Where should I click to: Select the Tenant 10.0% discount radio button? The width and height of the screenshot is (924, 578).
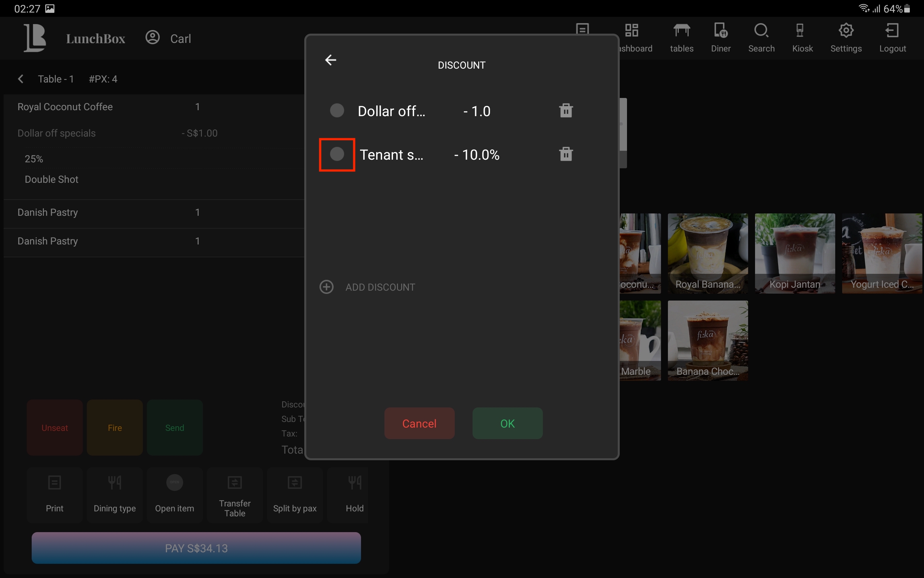click(337, 154)
